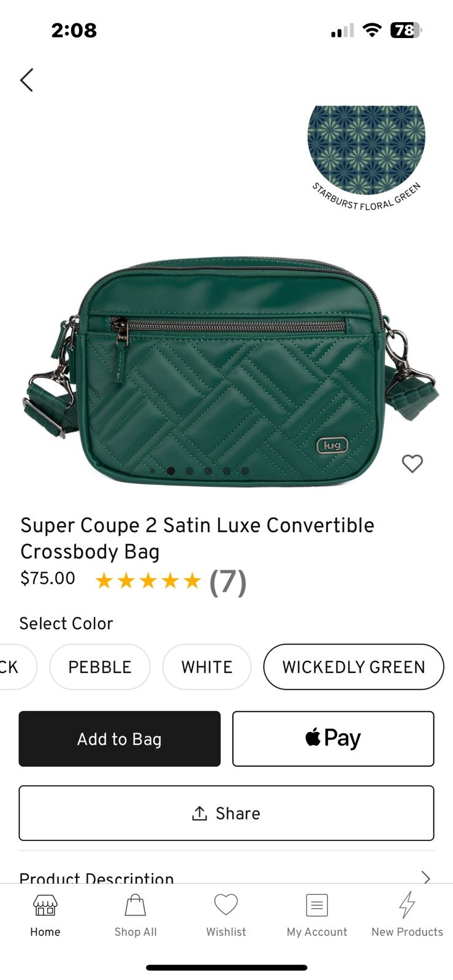Open the Home tab
453x980 pixels.
point(45,915)
